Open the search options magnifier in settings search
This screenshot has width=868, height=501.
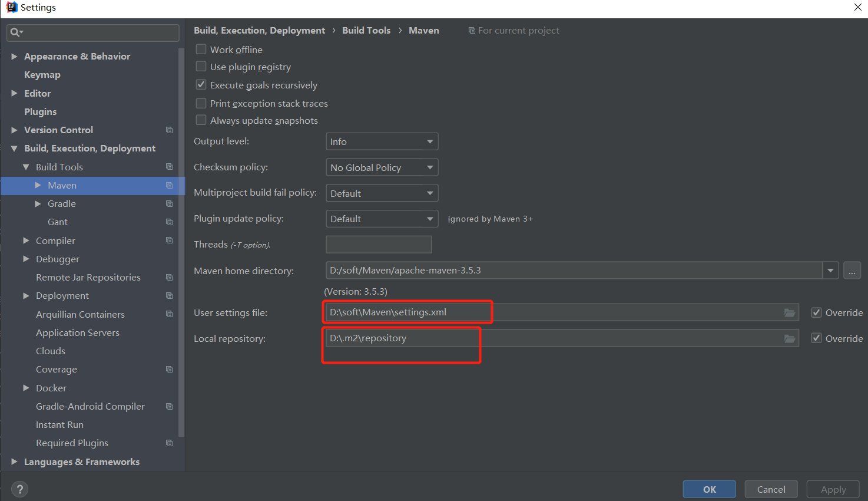tap(16, 32)
